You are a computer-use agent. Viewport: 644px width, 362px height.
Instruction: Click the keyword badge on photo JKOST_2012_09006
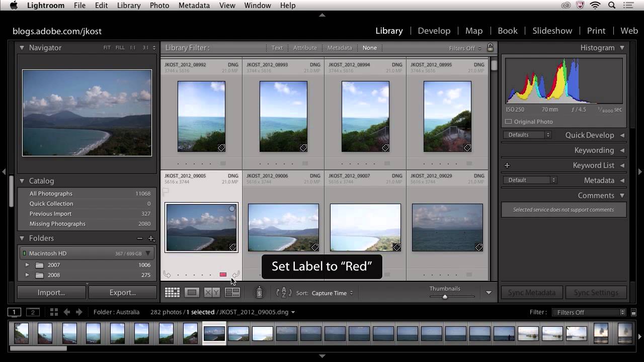(314, 247)
